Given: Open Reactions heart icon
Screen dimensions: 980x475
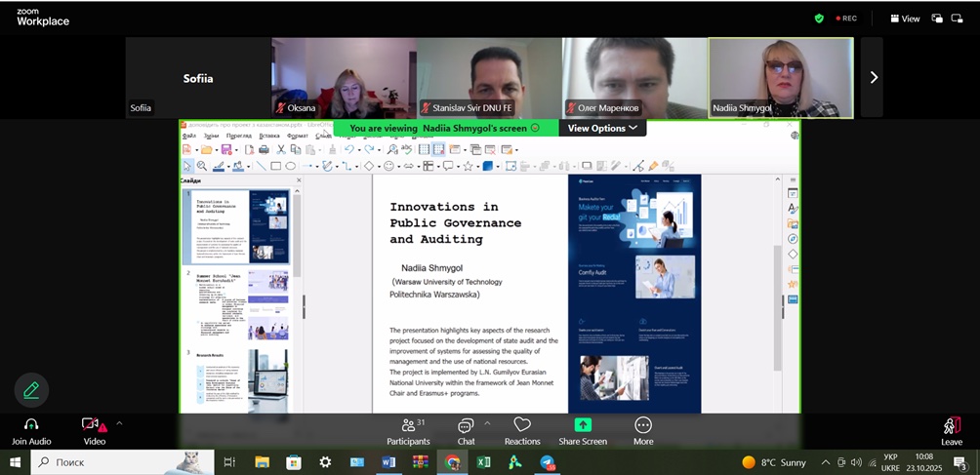Looking at the screenshot, I should pyautogui.click(x=522, y=430).
